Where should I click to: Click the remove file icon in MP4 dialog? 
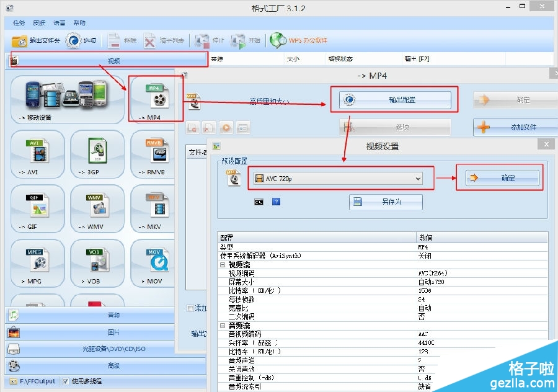point(193,128)
